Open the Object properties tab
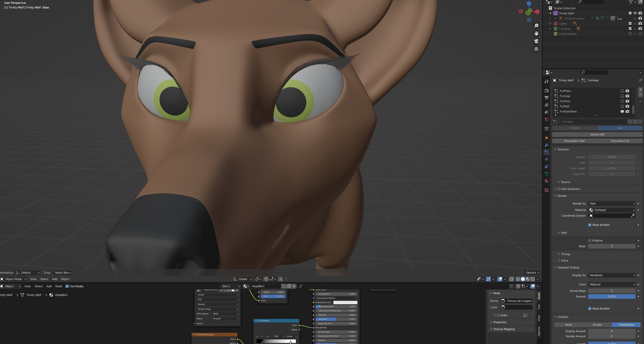 (x=547, y=138)
